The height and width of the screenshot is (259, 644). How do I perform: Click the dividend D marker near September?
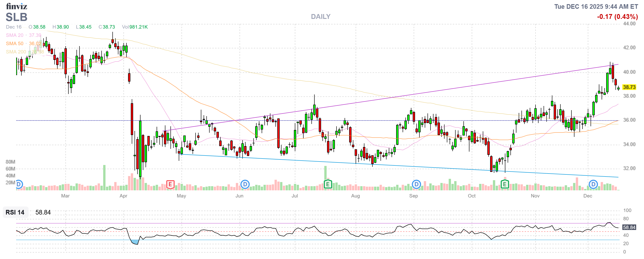pyautogui.click(x=416, y=185)
